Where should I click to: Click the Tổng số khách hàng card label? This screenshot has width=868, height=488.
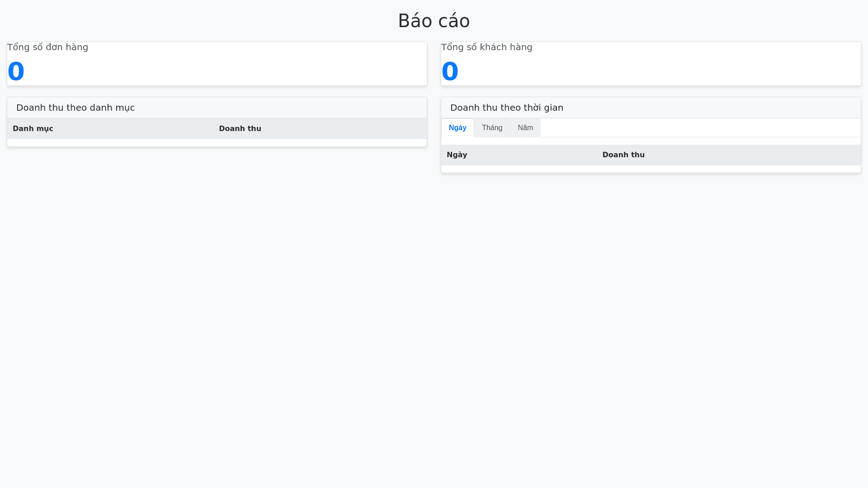pyautogui.click(x=486, y=47)
